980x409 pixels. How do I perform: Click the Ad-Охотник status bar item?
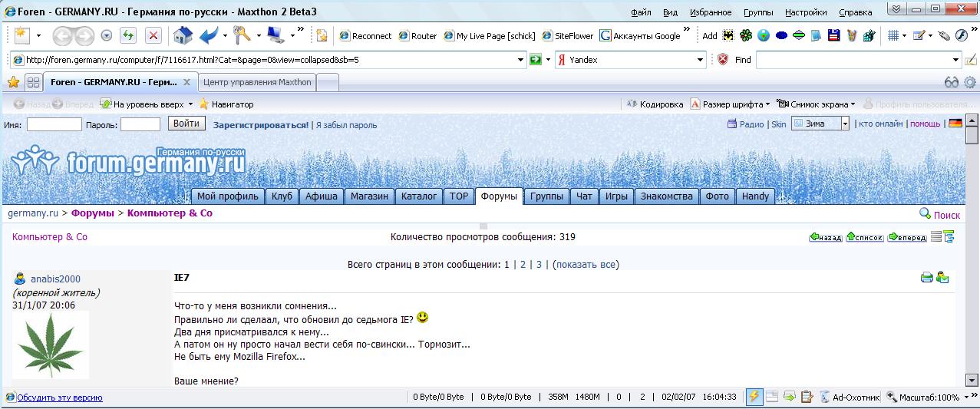[x=849, y=397]
